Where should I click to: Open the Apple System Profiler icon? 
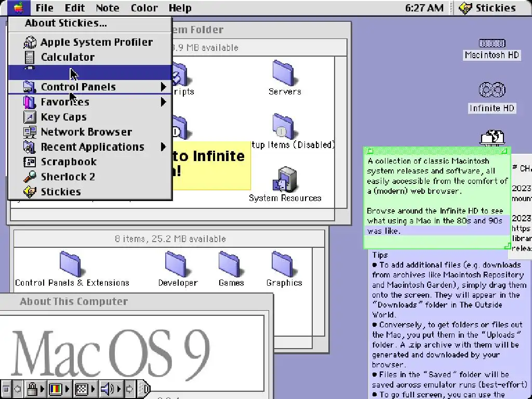coord(30,42)
